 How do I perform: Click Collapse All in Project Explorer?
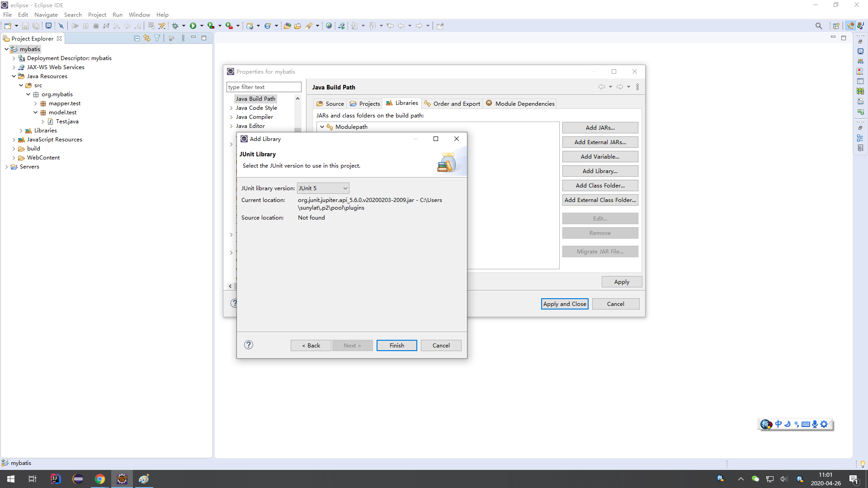pos(137,38)
